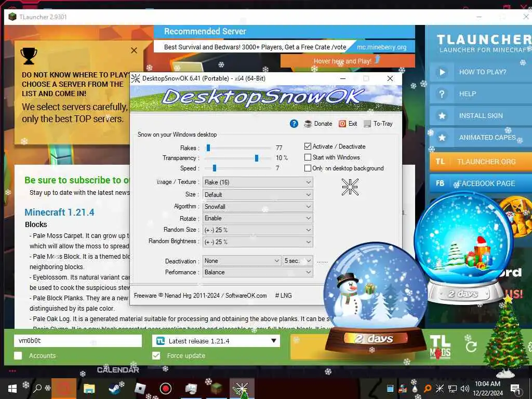Open Random Size dropdown

click(x=258, y=230)
